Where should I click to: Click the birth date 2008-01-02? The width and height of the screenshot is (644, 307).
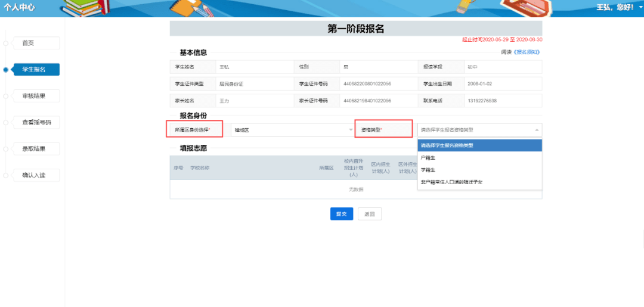(479, 83)
